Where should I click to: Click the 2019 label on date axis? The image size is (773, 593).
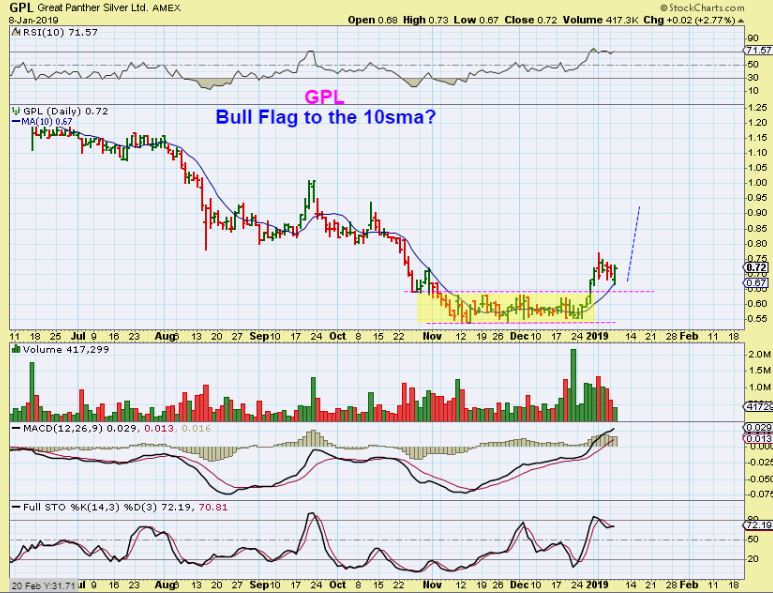(597, 336)
